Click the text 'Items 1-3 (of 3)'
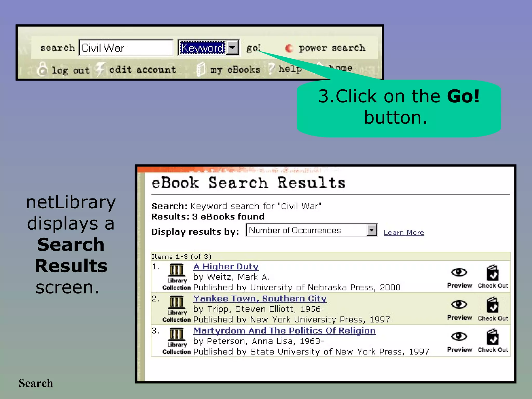The image size is (532, 399). click(181, 257)
